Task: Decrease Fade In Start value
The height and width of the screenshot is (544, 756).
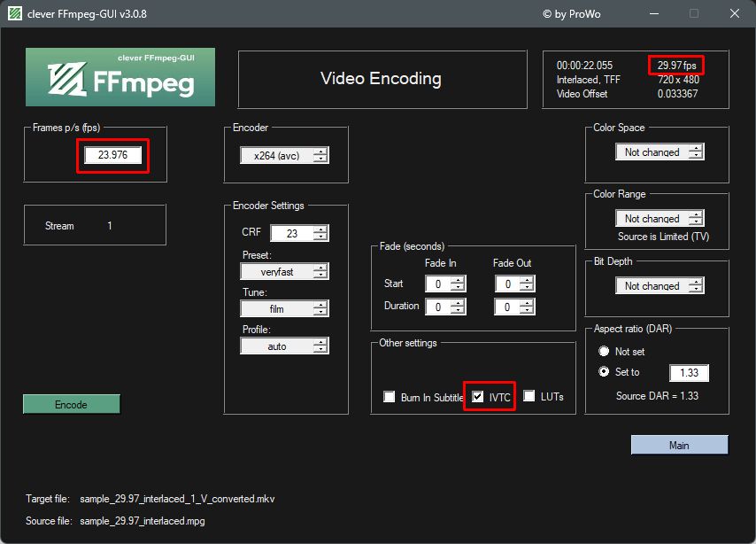Action: [458, 287]
